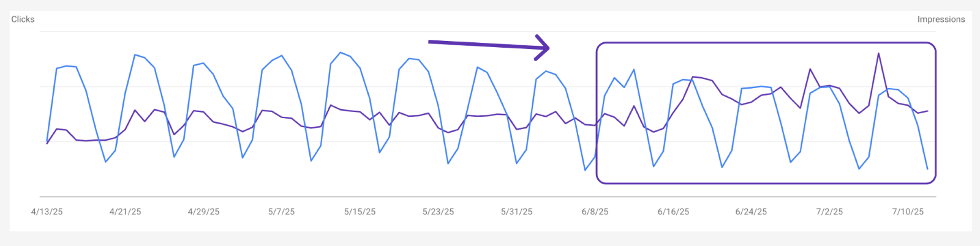Select the 7/10/25 date label
Screen dimensions: 980x246
(x=908, y=212)
